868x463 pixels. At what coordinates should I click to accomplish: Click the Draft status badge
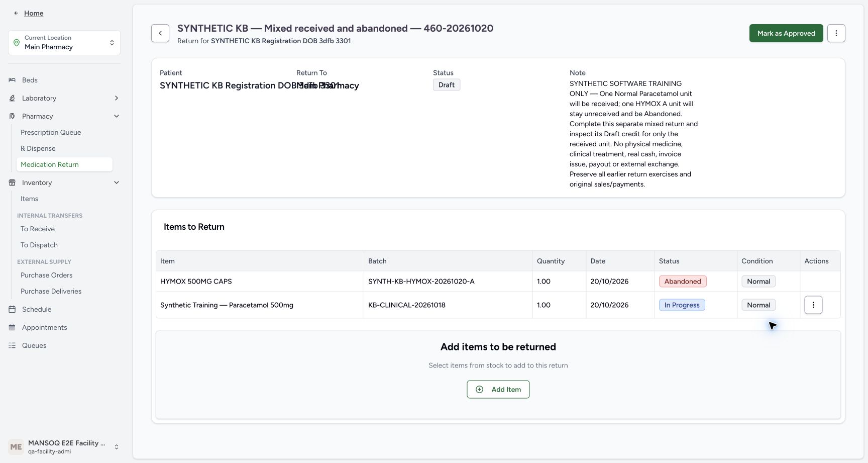[447, 85]
